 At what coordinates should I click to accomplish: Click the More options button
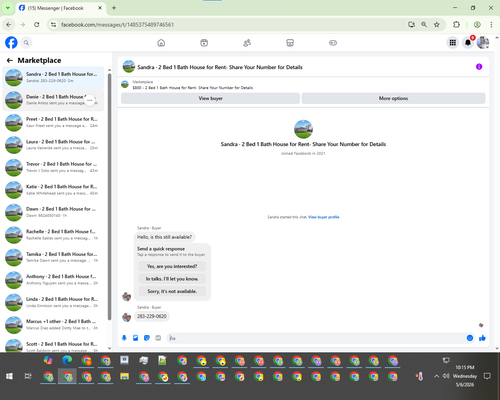(393, 98)
